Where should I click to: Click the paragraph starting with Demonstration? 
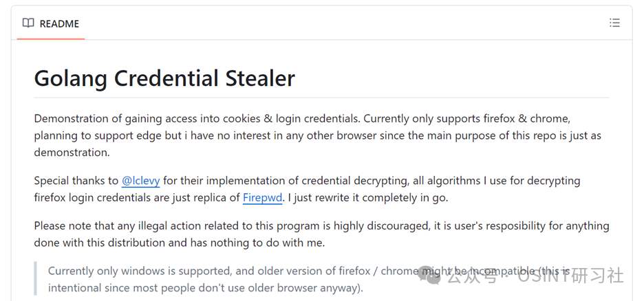(x=319, y=135)
